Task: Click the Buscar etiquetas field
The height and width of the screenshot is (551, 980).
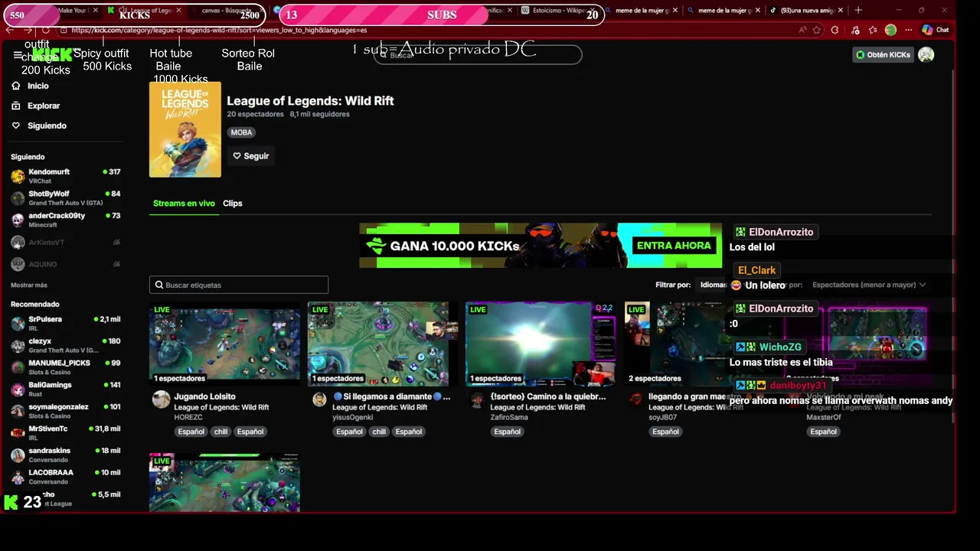Action: (239, 285)
